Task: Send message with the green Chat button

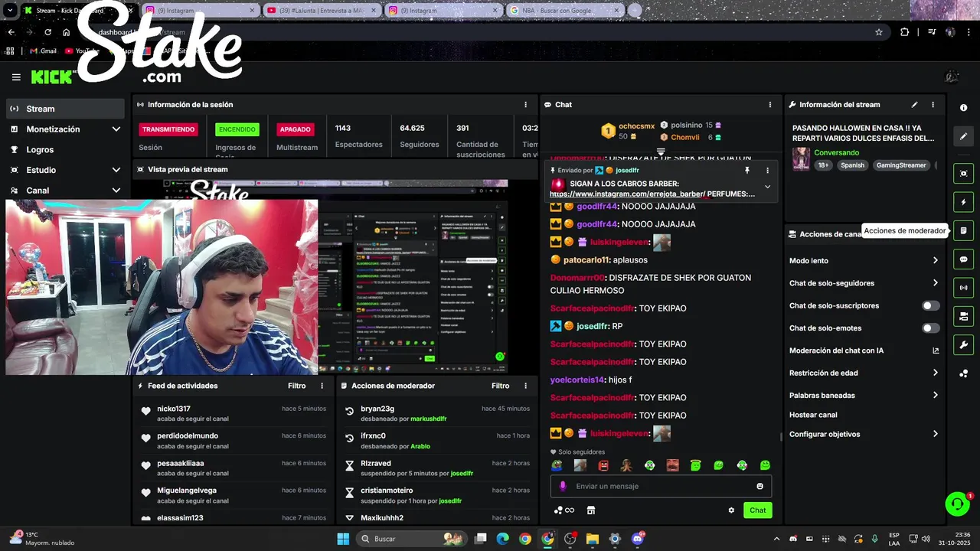Action: [757, 510]
